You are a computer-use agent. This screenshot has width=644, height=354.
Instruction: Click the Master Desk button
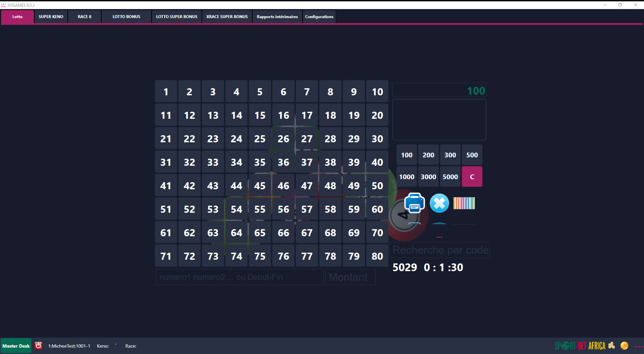tap(16, 346)
